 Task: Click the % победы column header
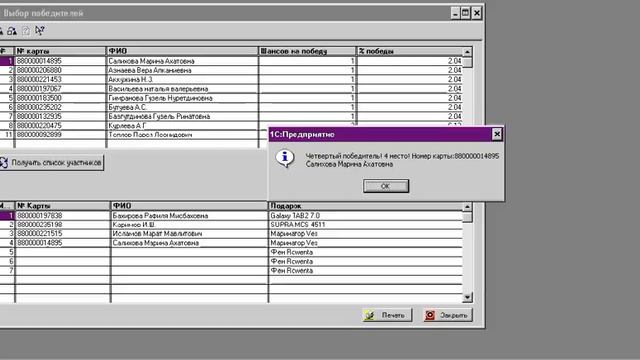[x=410, y=51]
